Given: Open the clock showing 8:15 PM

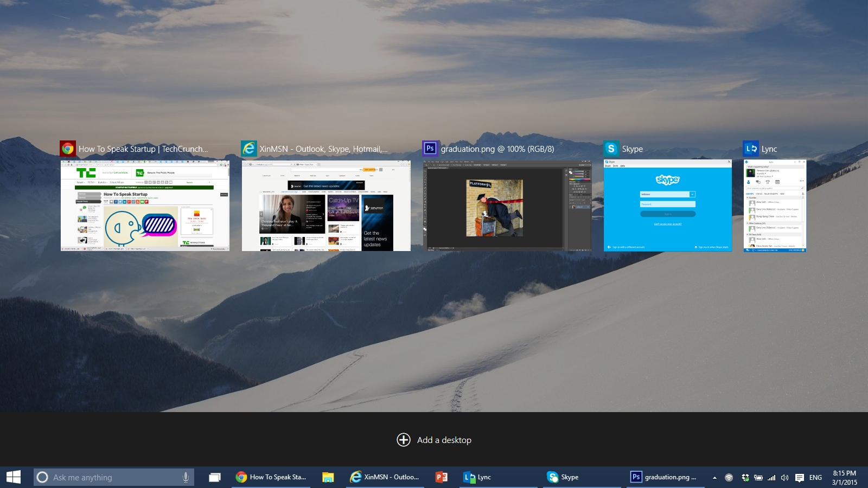Looking at the screenshot, I should coord(845,478).
